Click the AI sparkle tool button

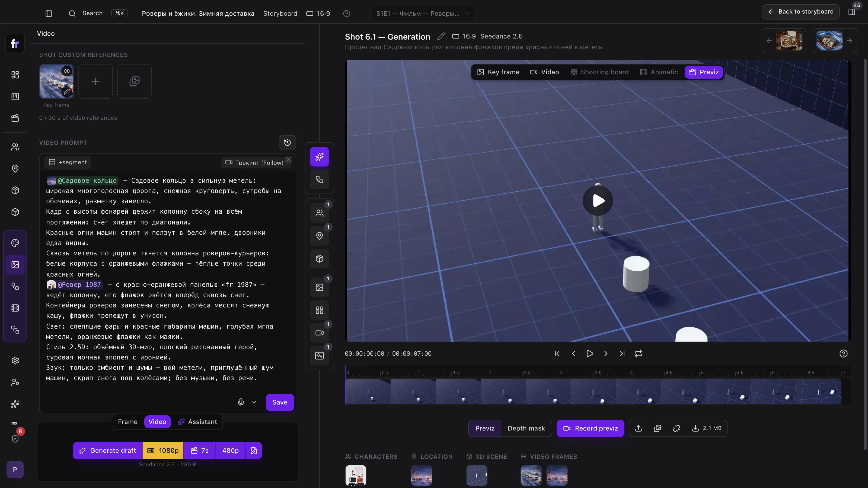coord(319,157)
